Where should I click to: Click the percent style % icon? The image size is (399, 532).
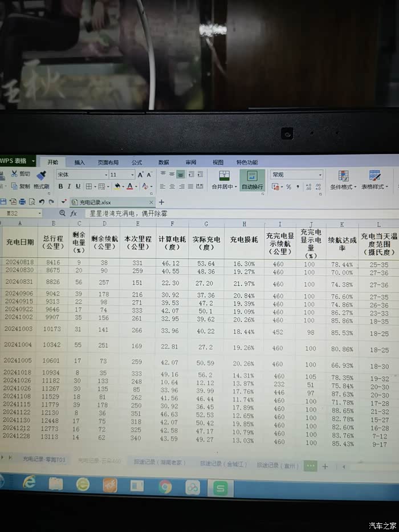click(x=288, y=186)
